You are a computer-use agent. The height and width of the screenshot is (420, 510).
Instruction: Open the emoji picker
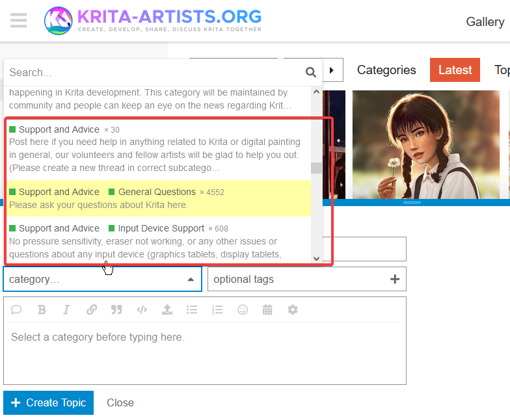[243, 309]
